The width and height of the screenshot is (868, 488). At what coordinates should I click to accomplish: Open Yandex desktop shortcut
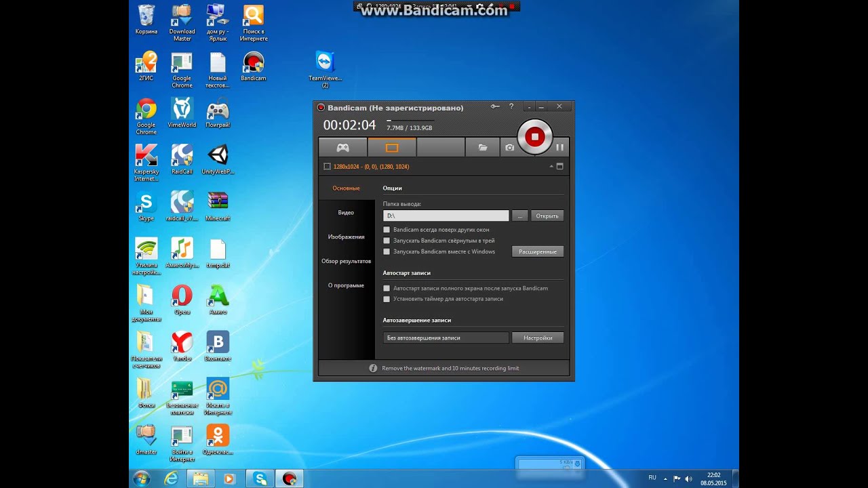[x=182, y=346]
